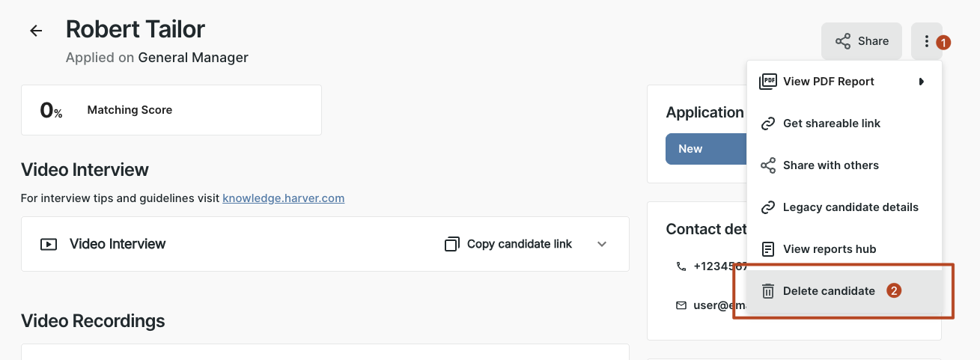The image size is (980, 360).
Task: Click the video play icon beside Video Interview
Action: coord(49,244)
